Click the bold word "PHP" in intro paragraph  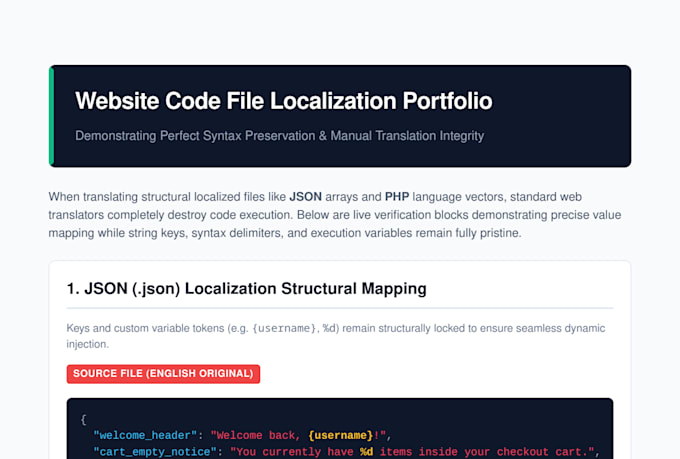(x=397, y=197)
